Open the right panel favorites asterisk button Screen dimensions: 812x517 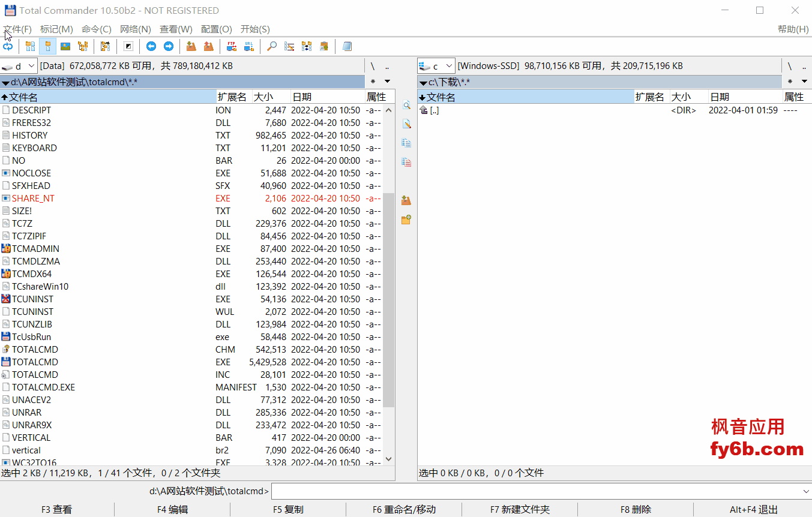click(790, 82)
